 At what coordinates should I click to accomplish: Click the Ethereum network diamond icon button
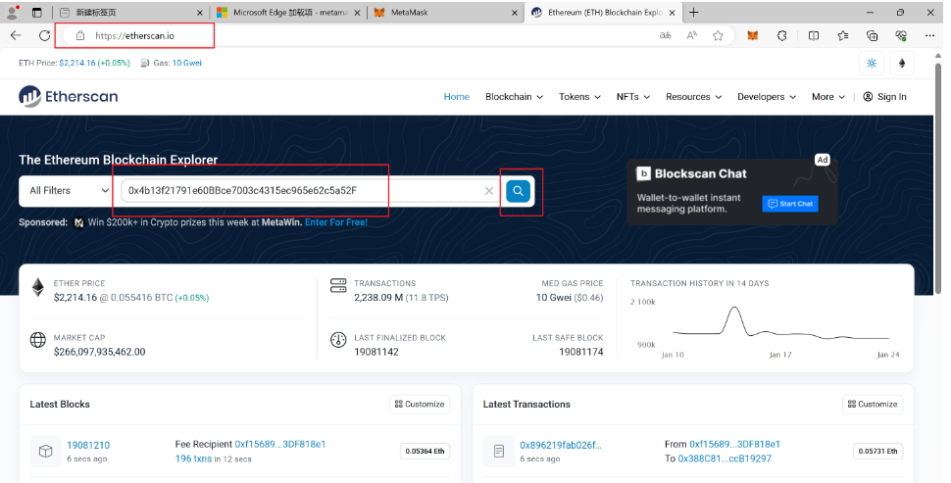click(x=902, y=63)
